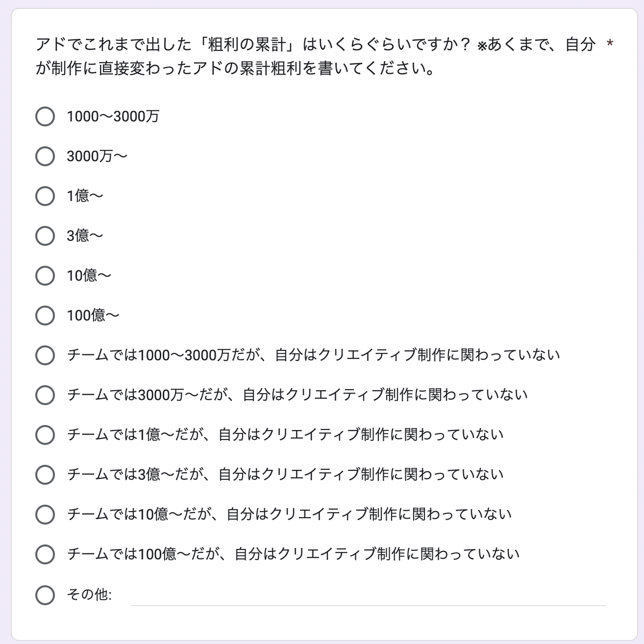Click the label text チームでは1000〜3000万だが、自分はクリエイティブ制作に関わっていない
Screen dimensions: 644x644
tap(314, 355)
